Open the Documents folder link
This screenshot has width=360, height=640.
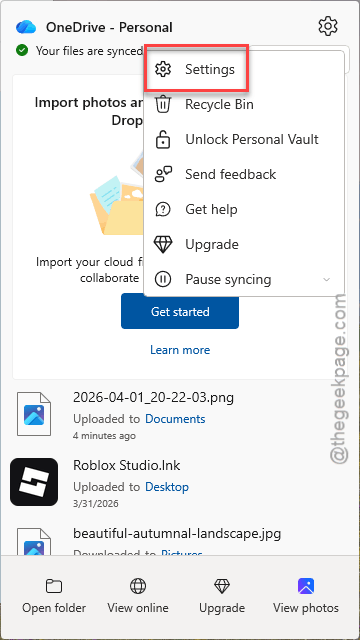click(x=175, y=419)
